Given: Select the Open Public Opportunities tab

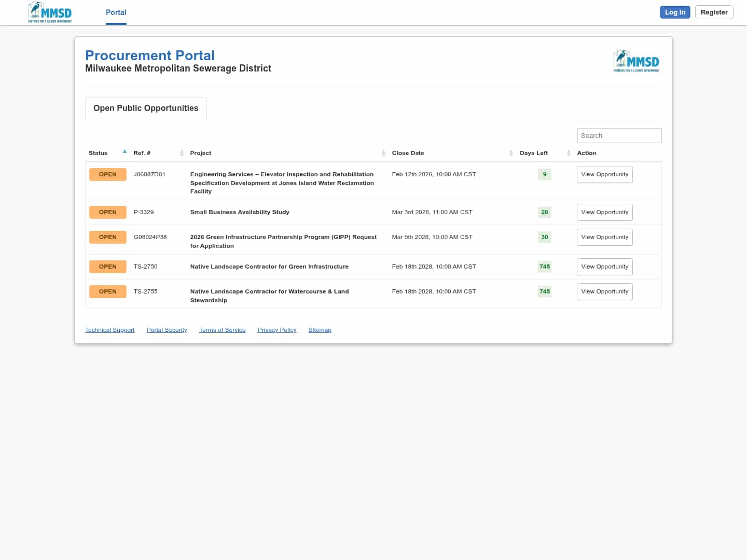Looking at the screenshot, I should tap(146, 108).
